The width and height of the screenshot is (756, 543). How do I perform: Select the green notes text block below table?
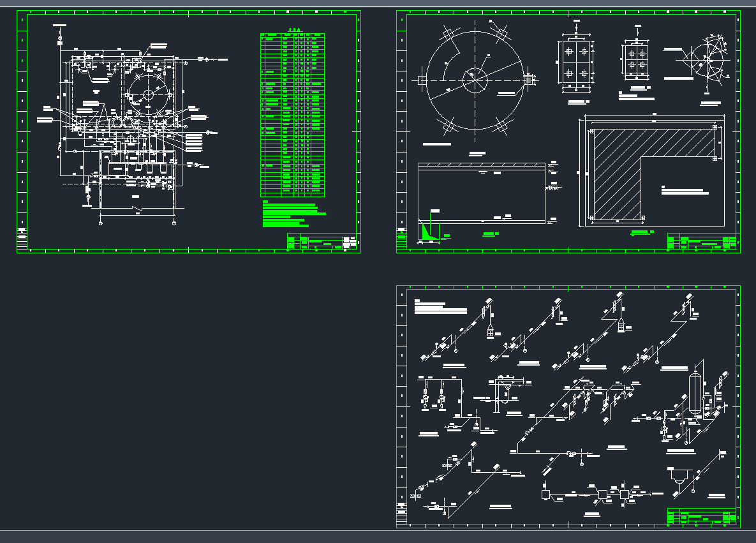293,214
